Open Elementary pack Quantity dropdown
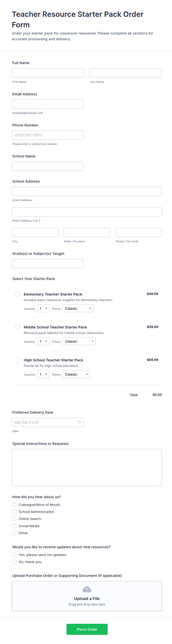 [43, 309]
